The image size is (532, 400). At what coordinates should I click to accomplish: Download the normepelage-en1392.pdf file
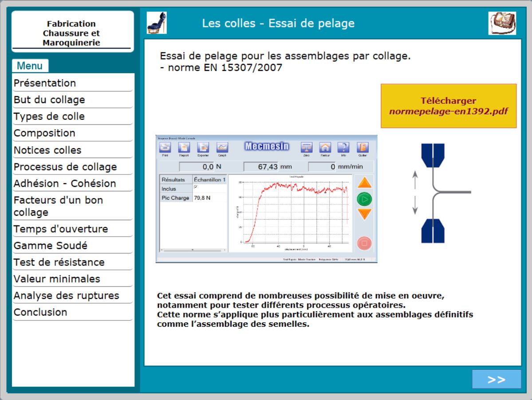(449, 106)
